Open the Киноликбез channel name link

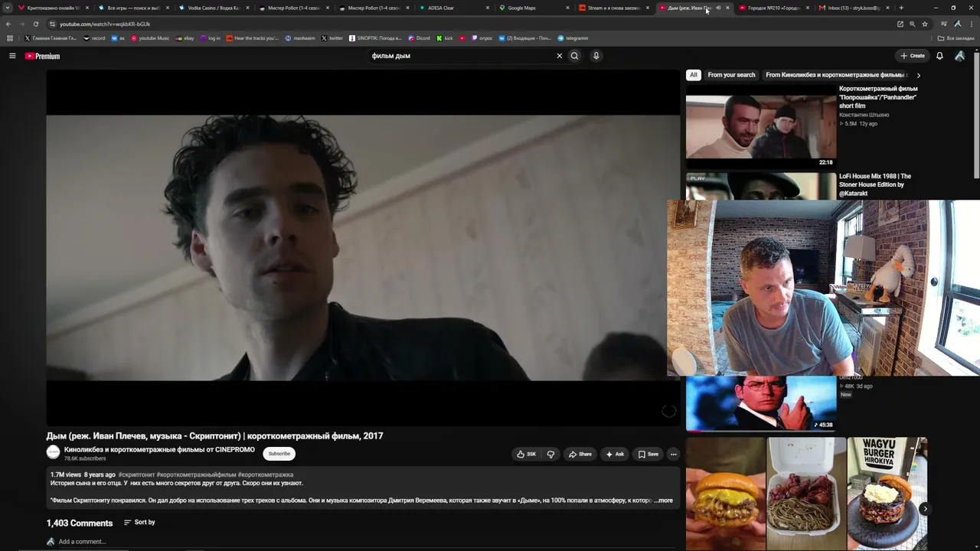[x=159, y=449]
